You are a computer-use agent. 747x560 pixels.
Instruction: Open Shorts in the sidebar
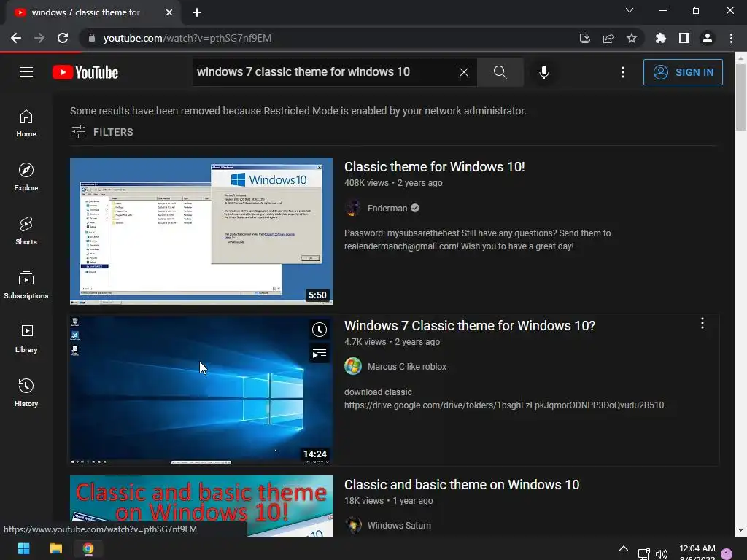26,231
